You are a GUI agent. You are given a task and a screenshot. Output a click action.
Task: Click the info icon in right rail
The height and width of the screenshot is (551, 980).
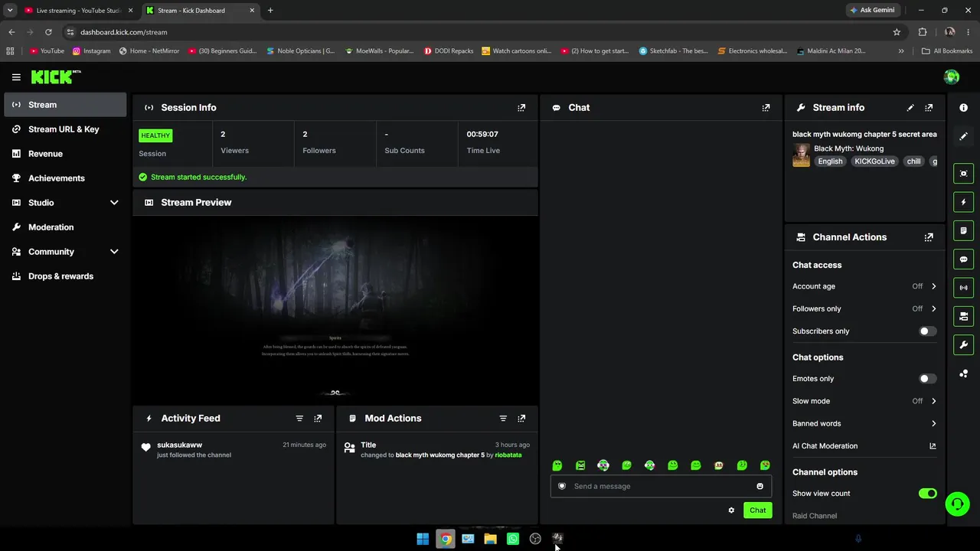[x=963, y=108]
